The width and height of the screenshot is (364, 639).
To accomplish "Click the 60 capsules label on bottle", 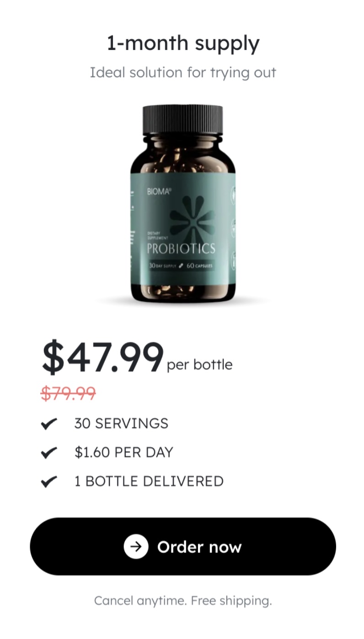I will [x=199, y=265].
